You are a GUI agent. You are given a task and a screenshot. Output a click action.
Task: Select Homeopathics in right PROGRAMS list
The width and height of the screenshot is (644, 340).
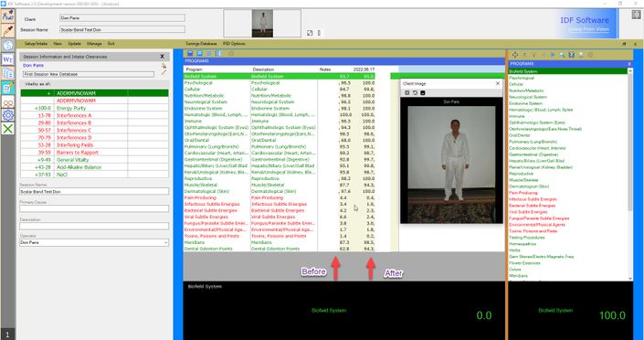point(523,244)
